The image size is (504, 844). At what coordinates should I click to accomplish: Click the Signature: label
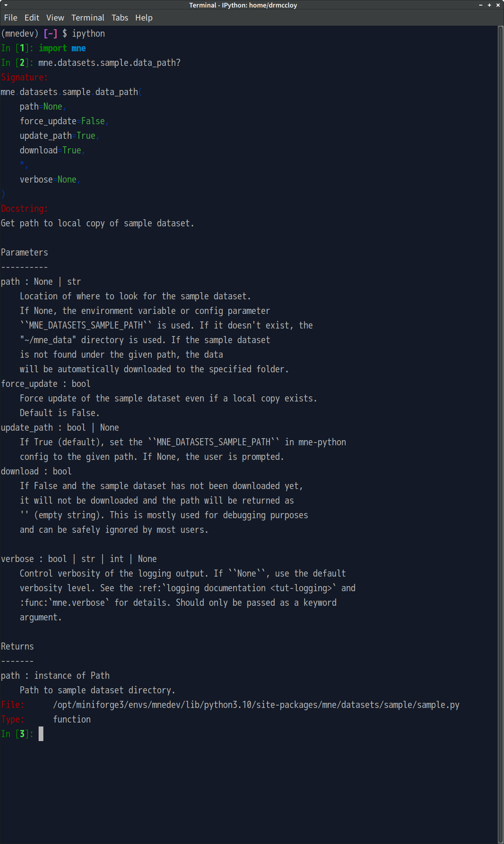click(x=24, y=77)
